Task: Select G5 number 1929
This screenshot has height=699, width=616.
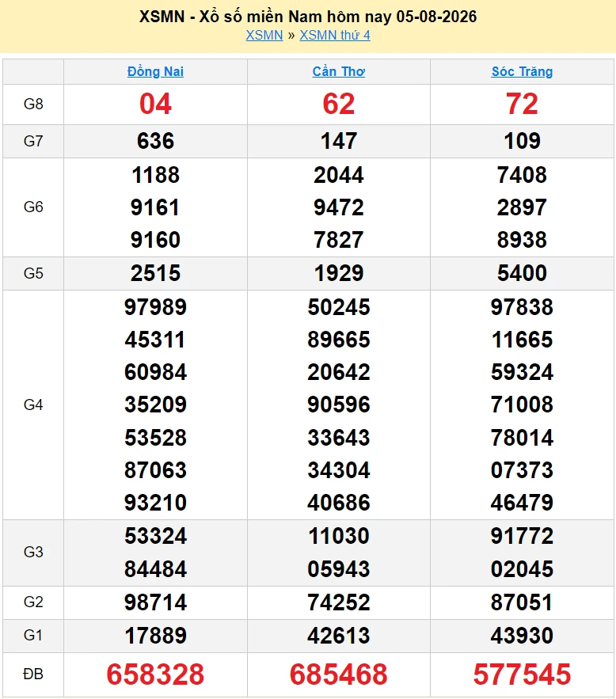Action: point(339,273)
